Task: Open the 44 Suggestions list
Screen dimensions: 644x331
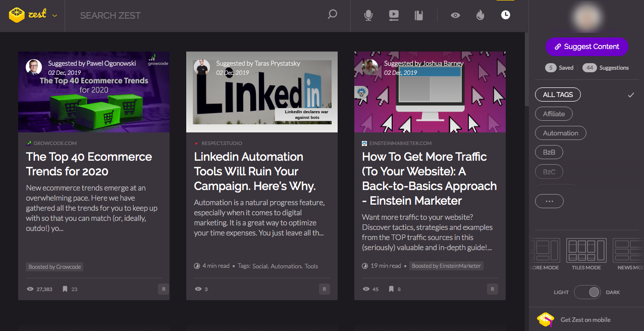Action: coord(606,68)
